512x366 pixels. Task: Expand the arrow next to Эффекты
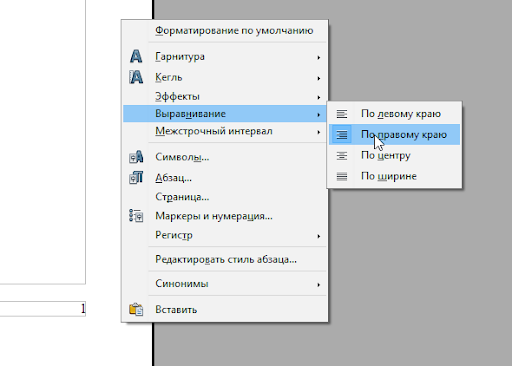pyautogui.click(x=319, y=97)
